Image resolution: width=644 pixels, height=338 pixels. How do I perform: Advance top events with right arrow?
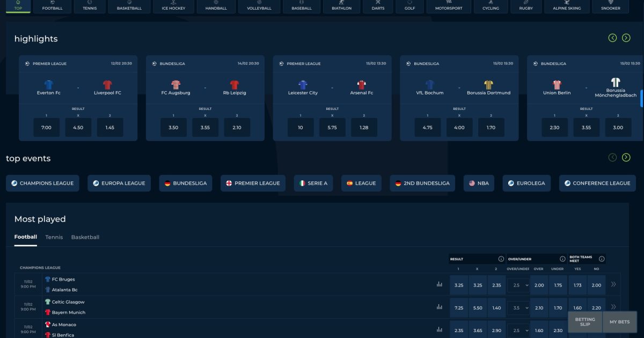point(626,157)
